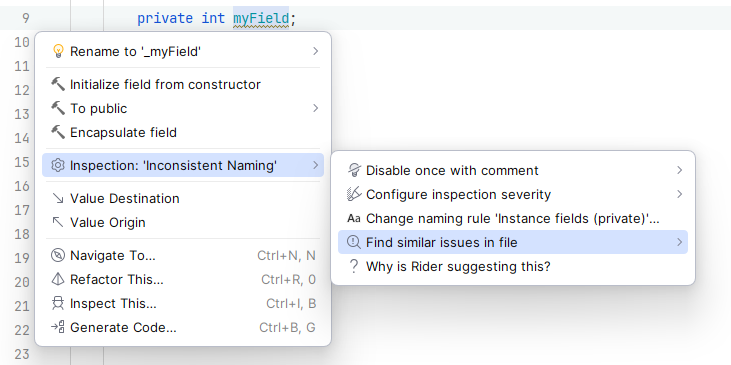Open Why is Rider suggesting this?

[513, 266]
